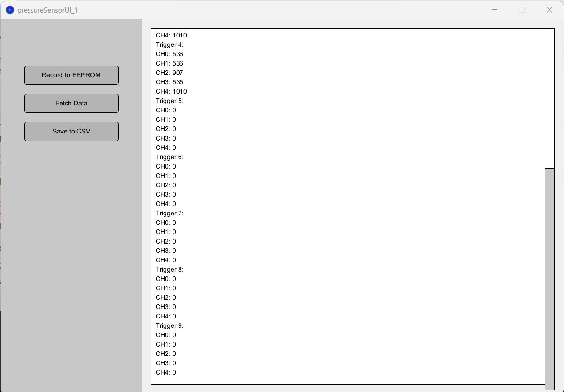This screenshot has height=392, width=564.
Task: Click the pressureSensorUI_1 window title text
Action: [x=47, y=10]
